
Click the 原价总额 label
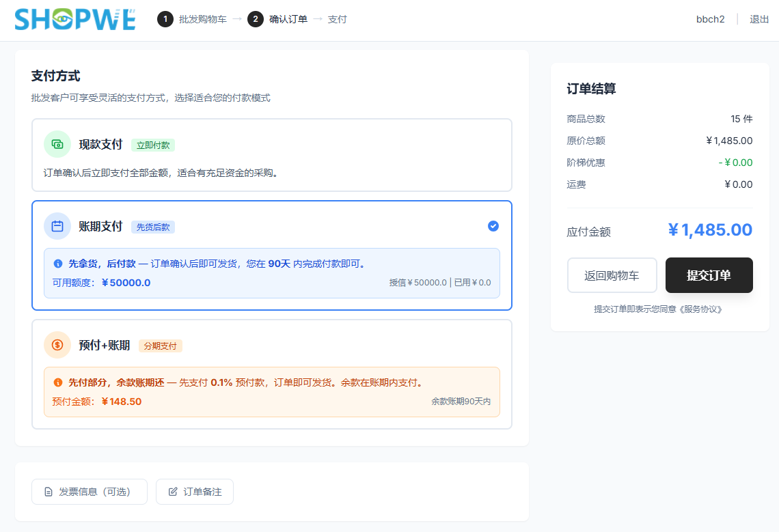(x=586, y=141)
